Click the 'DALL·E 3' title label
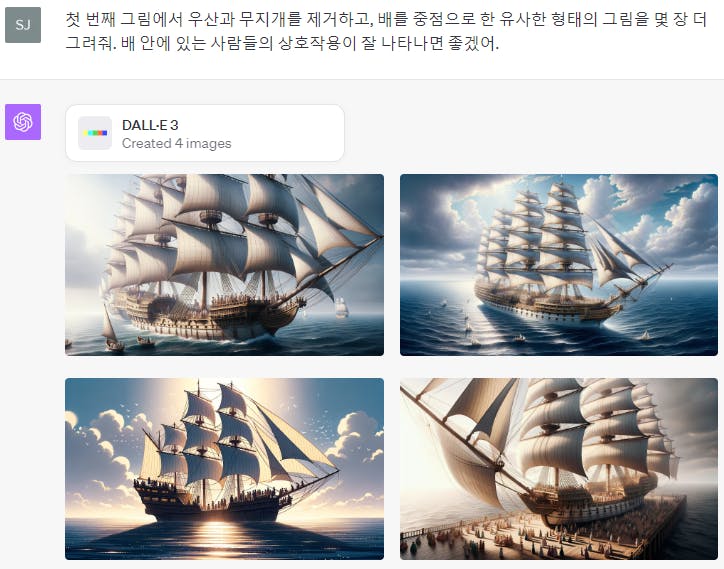 (x=150, y=125)
